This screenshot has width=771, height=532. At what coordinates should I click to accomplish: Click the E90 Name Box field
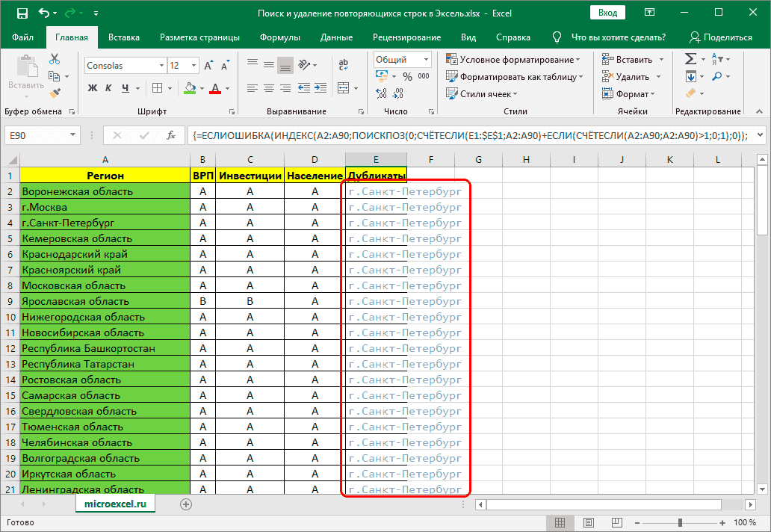pyautogui.click(x=36, y=135)
